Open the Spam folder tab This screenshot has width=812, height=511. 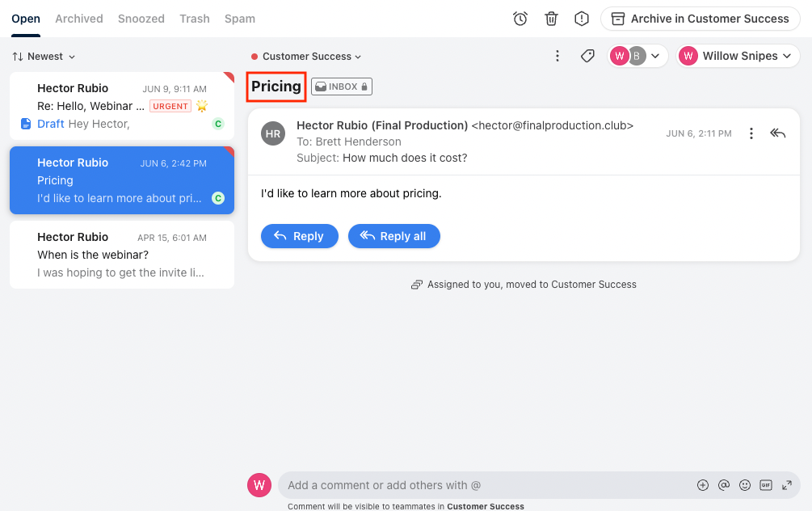(x=239, y=18)
